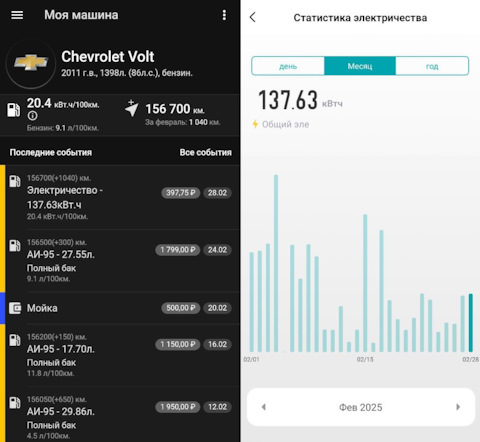Tap the 1 950,00 ₽ price badge

point(178,407)
